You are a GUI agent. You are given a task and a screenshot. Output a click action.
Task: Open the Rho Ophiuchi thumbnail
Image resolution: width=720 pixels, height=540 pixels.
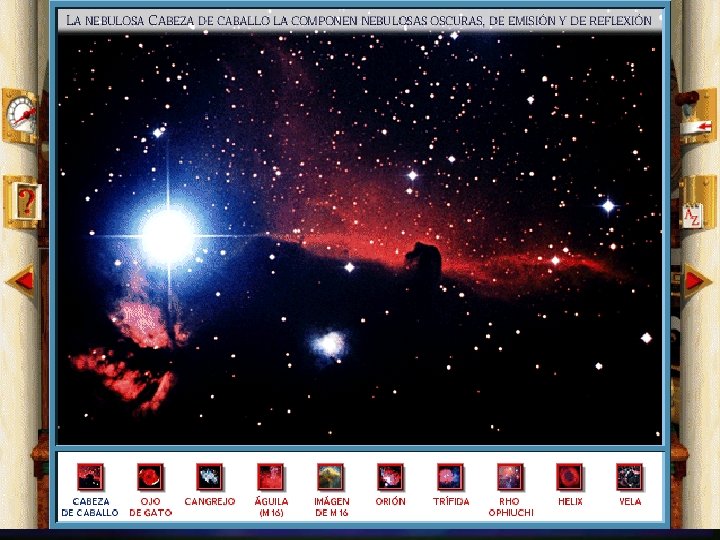tap(511, 477)
